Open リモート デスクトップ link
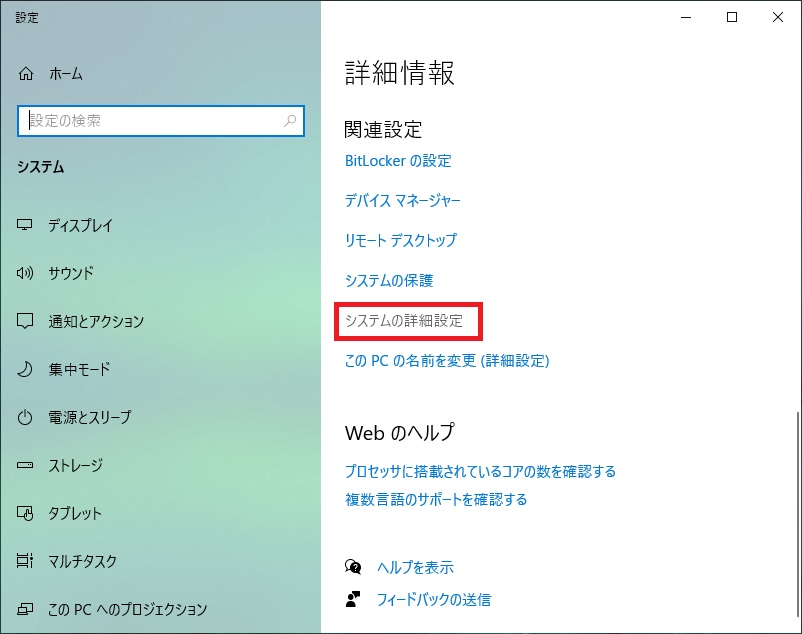 pos(400,240)
